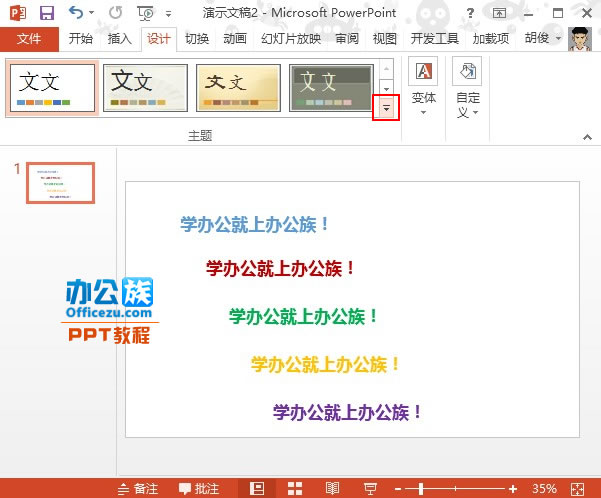Screen dimensions: 601x498
Task: Toggle the 备注 (Notes) pane
Action: tap(138, 489)
